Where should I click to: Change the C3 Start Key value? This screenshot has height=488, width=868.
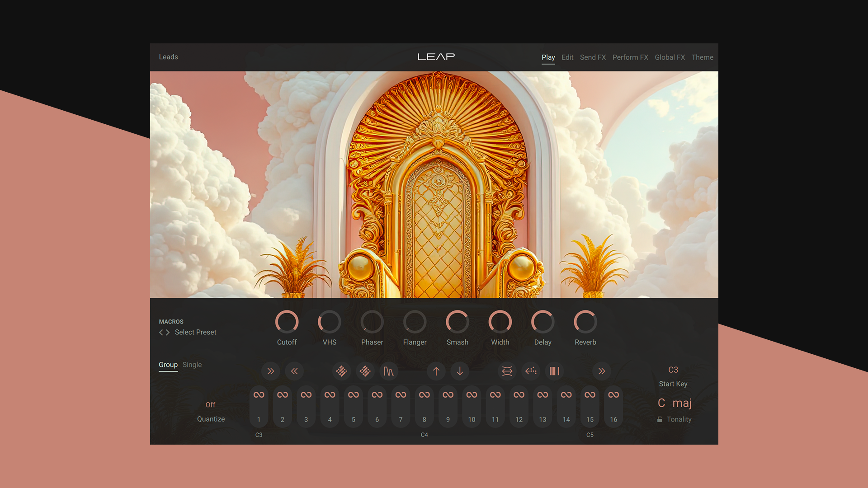coord(673,370)
